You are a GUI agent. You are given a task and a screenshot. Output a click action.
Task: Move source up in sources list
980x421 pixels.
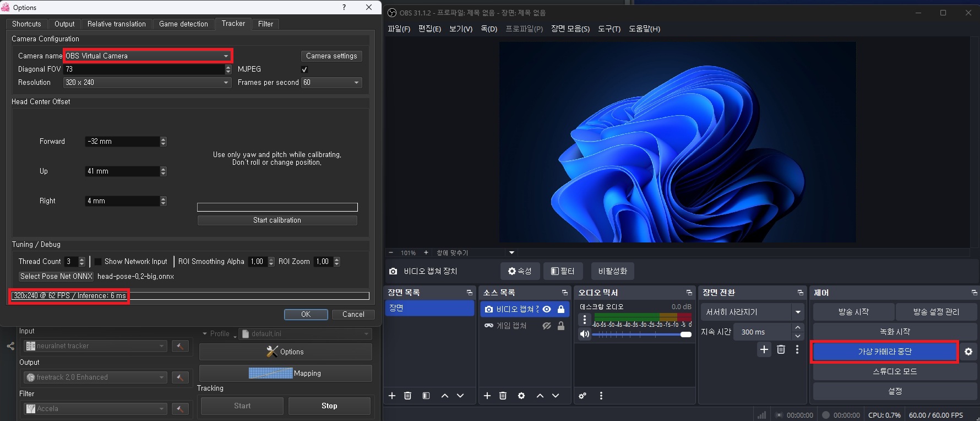(x=540, y=396)
